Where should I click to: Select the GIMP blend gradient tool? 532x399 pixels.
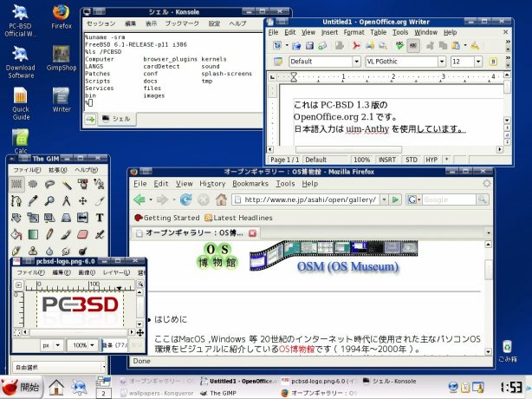pos(33,234)
